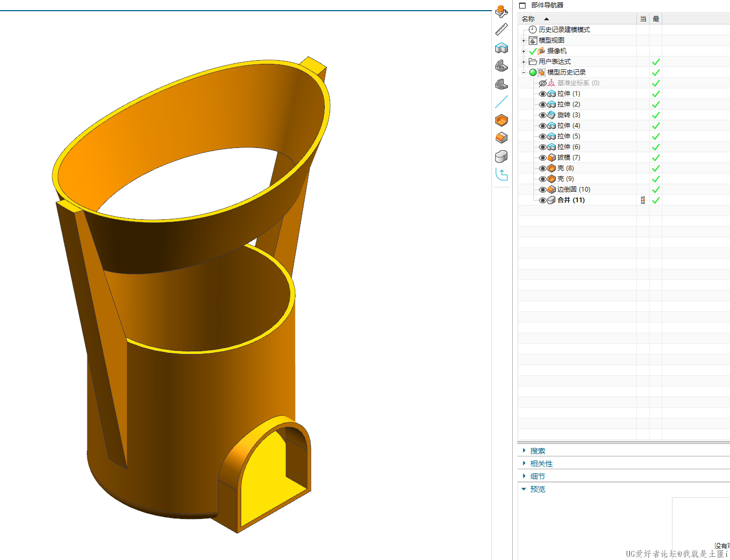Select the ruler Measure tool
Viewport: 730px width, 560px height.
(x=501, y=29)
